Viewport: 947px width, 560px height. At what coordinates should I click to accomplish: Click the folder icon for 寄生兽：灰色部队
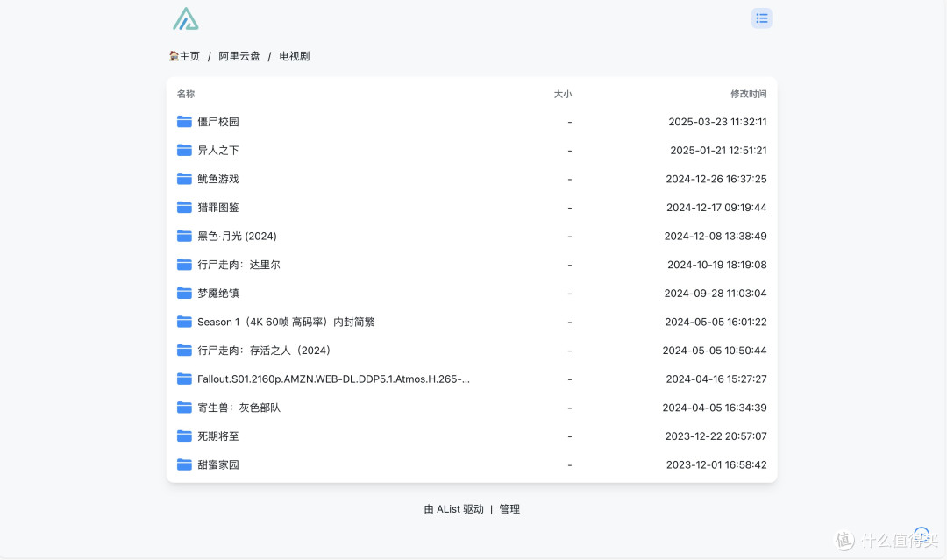click(184, 408)
